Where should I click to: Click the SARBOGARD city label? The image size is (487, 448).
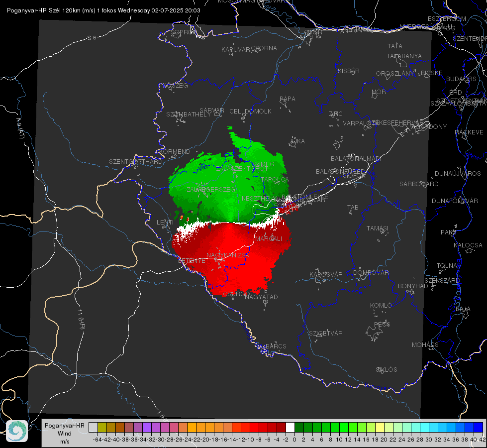tap(419, 184)
